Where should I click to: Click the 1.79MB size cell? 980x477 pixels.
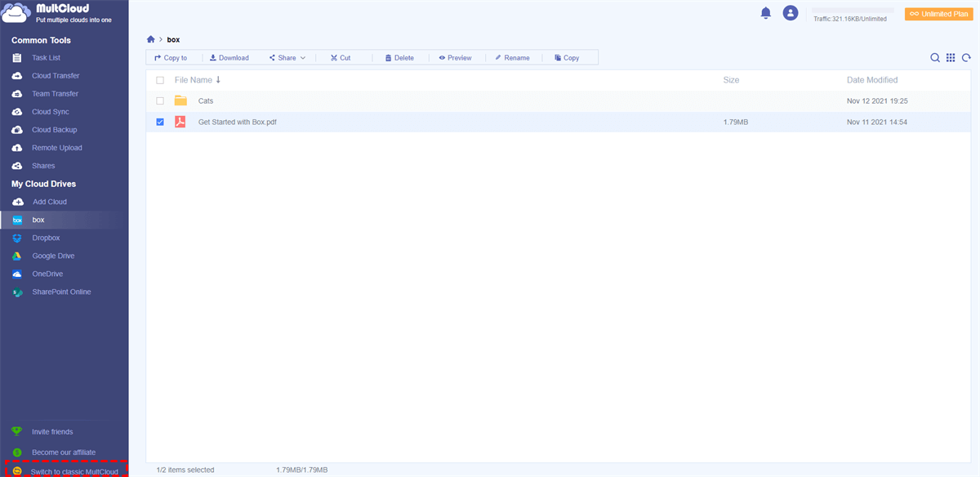point(736,122)
